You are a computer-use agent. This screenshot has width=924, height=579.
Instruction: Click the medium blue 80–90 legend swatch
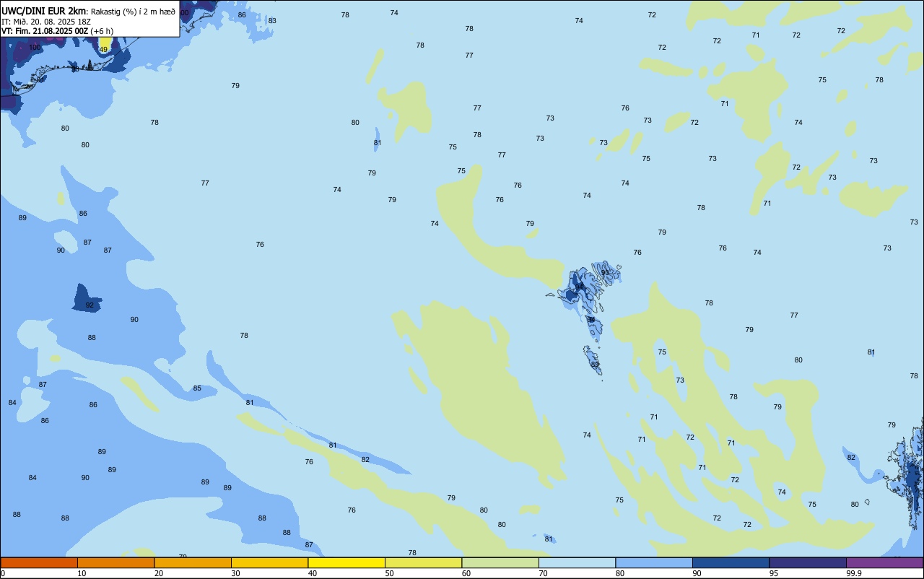click(x=654, y=562)
